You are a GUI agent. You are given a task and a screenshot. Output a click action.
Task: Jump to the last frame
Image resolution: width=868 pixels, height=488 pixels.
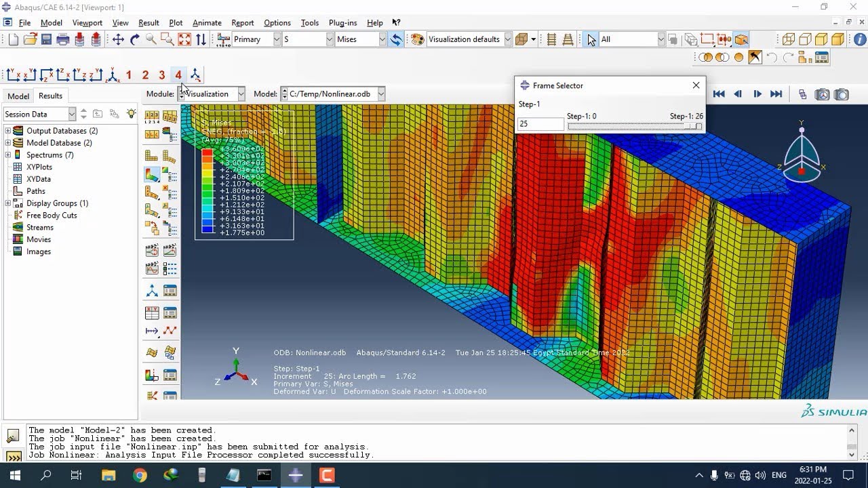[x=776, y=94]
